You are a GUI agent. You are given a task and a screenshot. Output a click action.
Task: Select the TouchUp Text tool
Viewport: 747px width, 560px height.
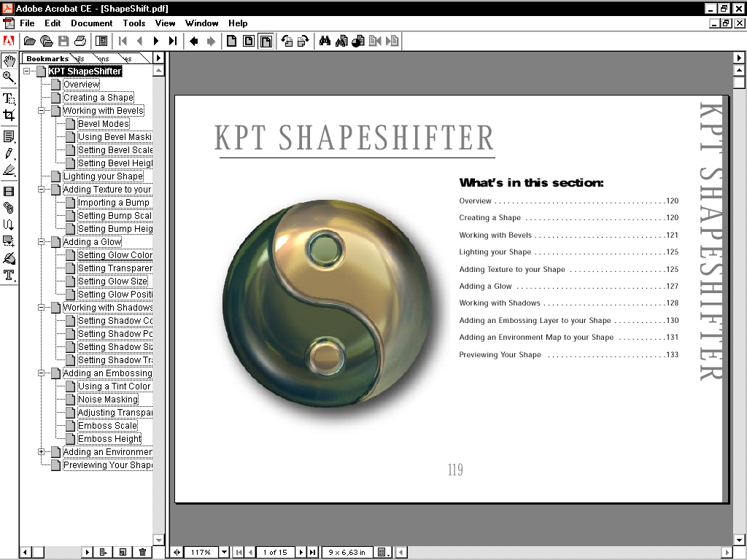(9, 275)
